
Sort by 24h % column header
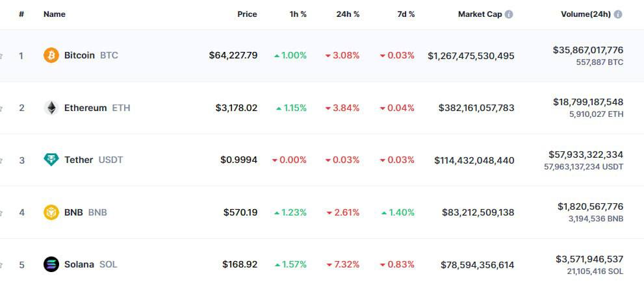tap(348, 14)
